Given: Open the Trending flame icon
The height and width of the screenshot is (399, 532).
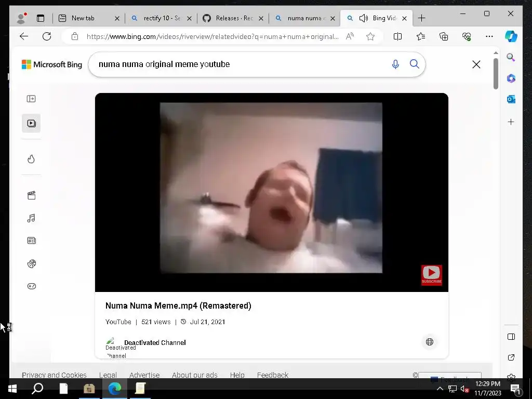Looking at the screenshot, I should tap(31, 159).
